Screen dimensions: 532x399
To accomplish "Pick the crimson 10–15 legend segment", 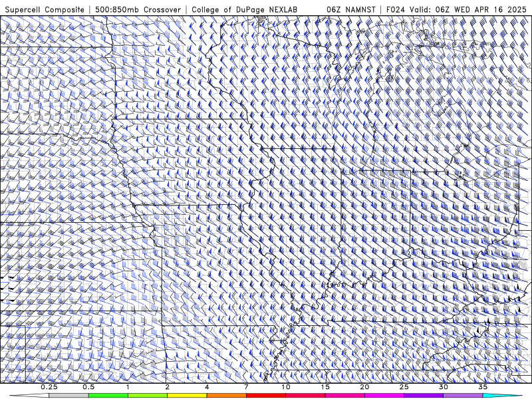I will coord(305,396).
